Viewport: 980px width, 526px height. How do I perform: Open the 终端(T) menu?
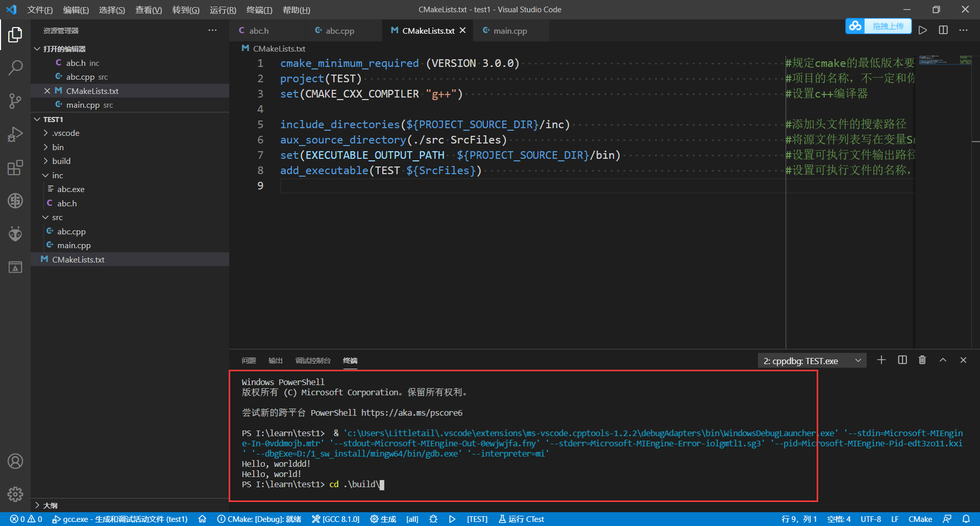point(259,10)
